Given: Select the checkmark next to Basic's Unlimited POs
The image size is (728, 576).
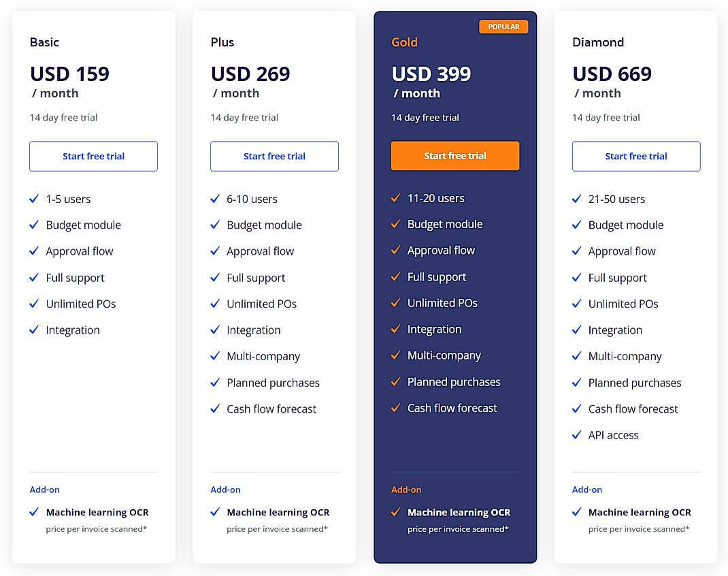Looking at the screenshot, I should coord(34,304).
